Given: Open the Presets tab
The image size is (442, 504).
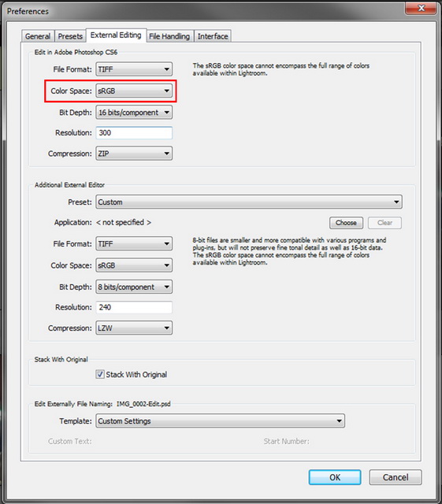Looking at the screenshot, I should (70, 36).
